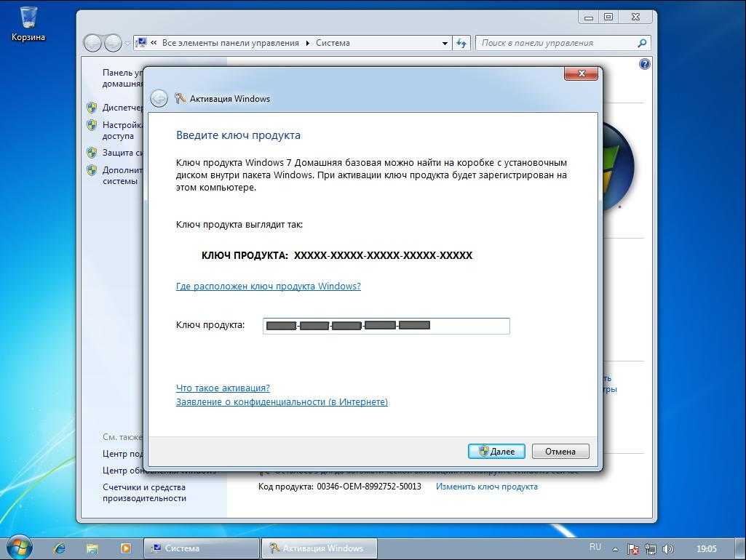The image size is (746, 560).
Task: Close the System window
Action: (x=635, y=17)
